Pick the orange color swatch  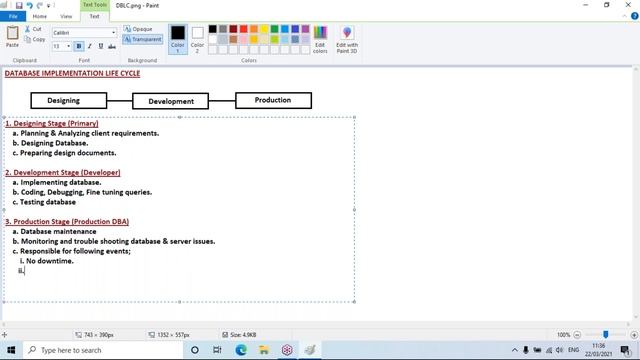point(254,29)
